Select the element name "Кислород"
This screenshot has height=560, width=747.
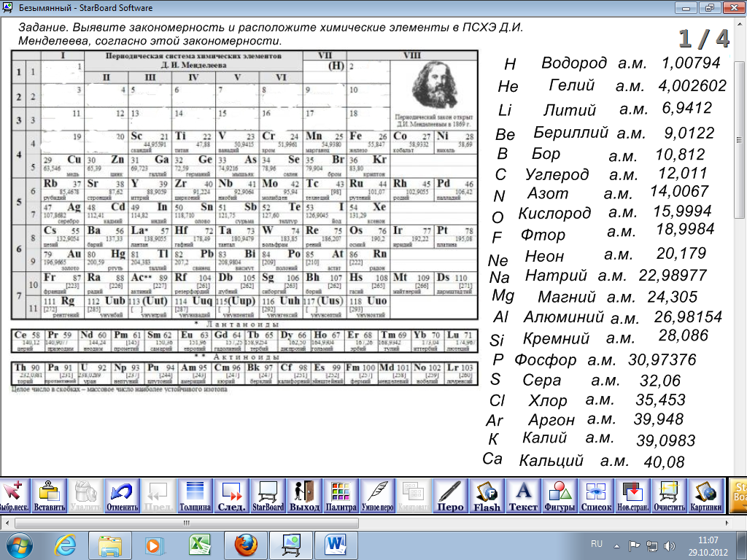[554, 213]
